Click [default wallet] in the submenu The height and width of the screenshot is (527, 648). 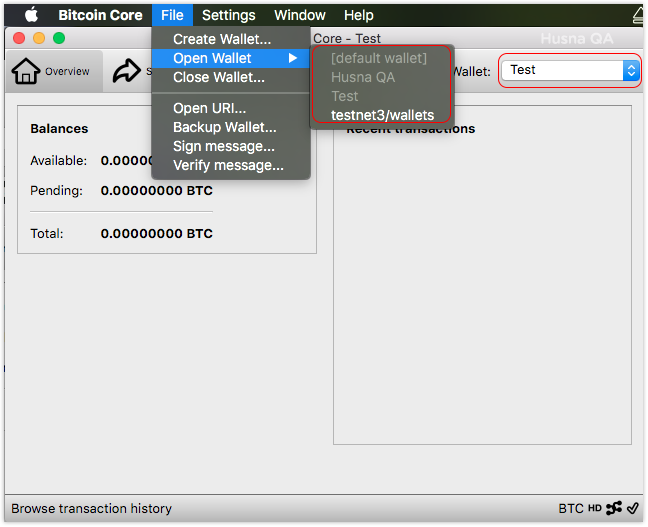coord(382,58)
